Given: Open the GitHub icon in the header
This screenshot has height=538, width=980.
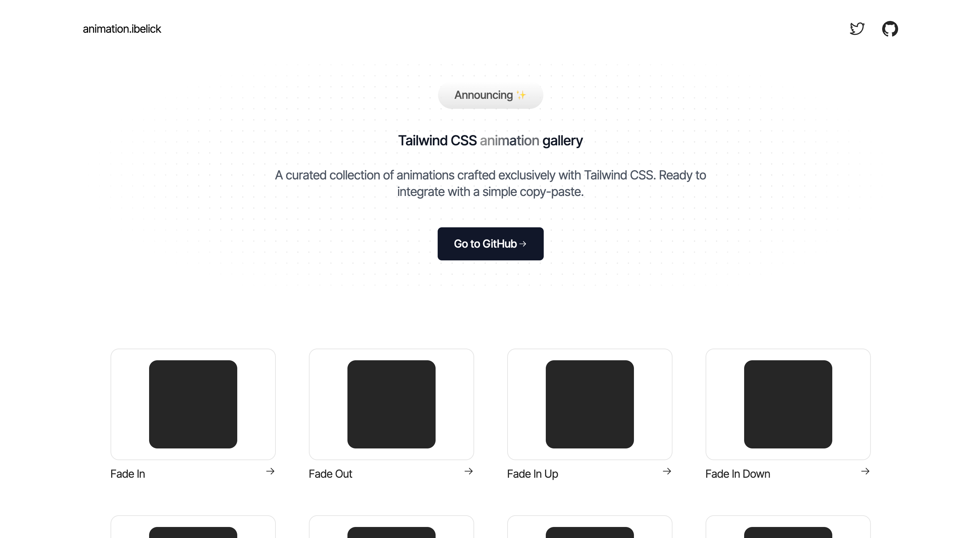Looking at the screenshot, I should pos(890,29).
